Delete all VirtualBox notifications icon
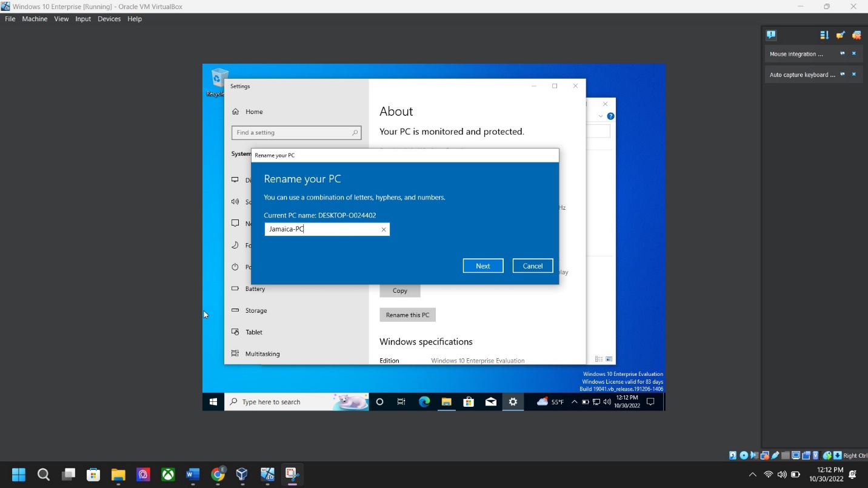 [856, 35]
